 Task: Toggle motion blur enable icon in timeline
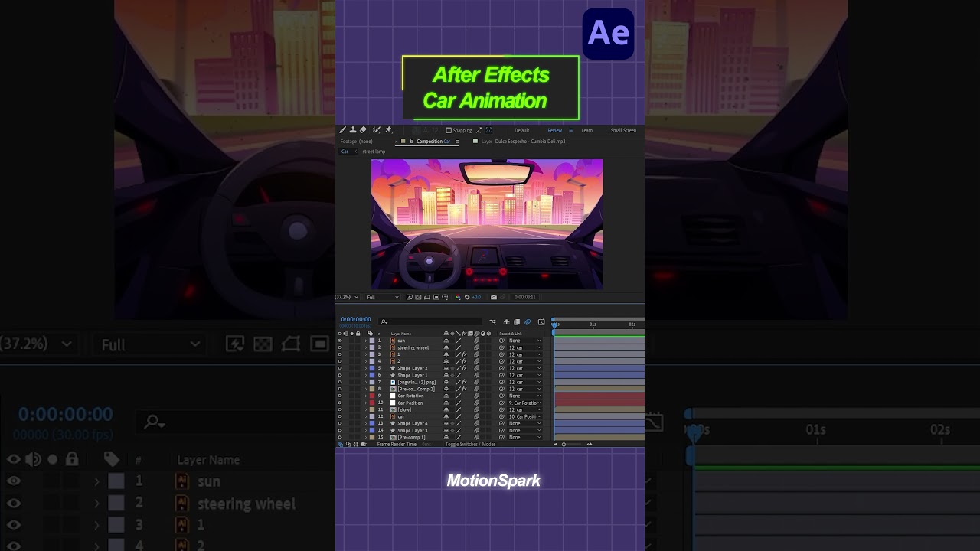click(528, 322)
